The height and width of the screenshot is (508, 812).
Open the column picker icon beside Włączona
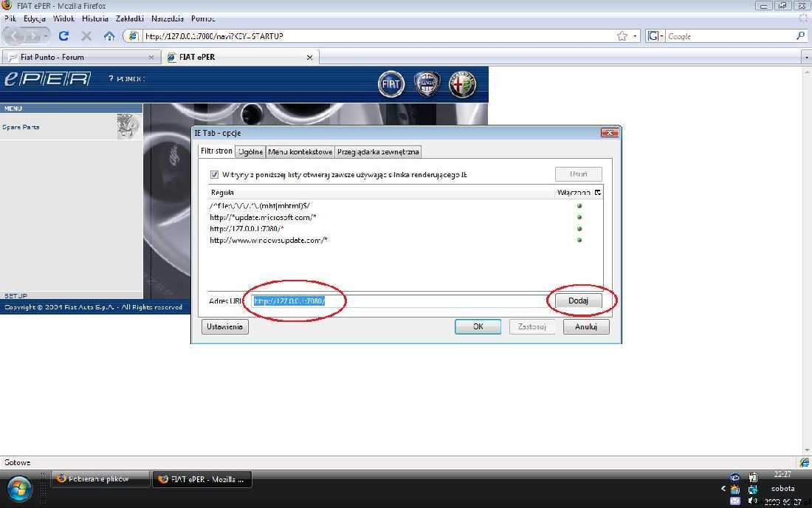click(598, 192)
